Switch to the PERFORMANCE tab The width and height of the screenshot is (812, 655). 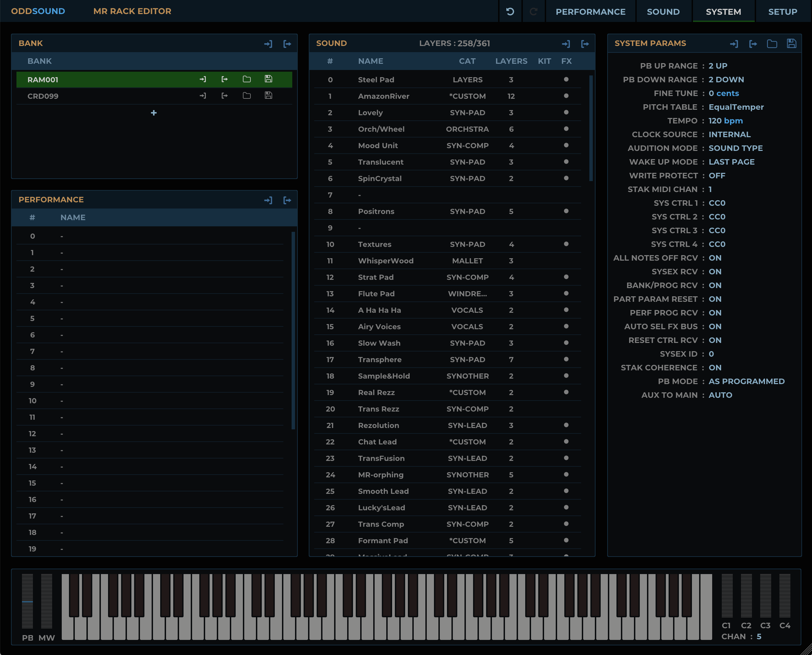[590, 12]
